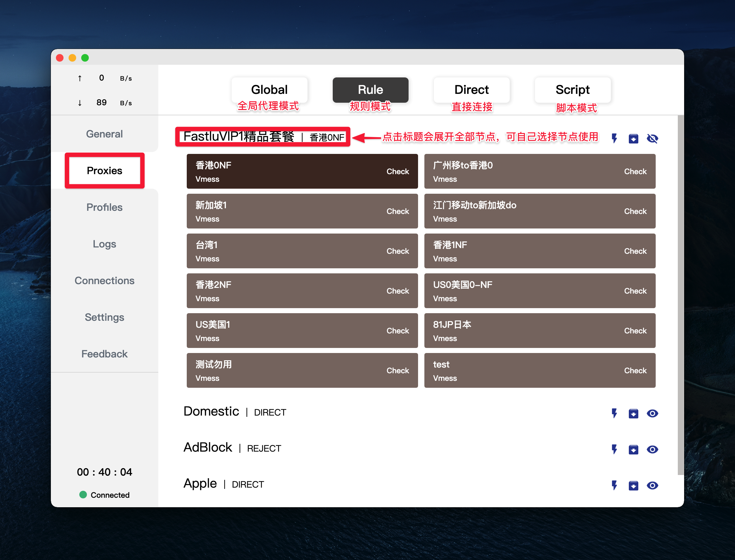Viewport: 735px width, 560px height.
Task: Click the locate-proxy icon in FastluVIP1 row
Action: (633, 138)
